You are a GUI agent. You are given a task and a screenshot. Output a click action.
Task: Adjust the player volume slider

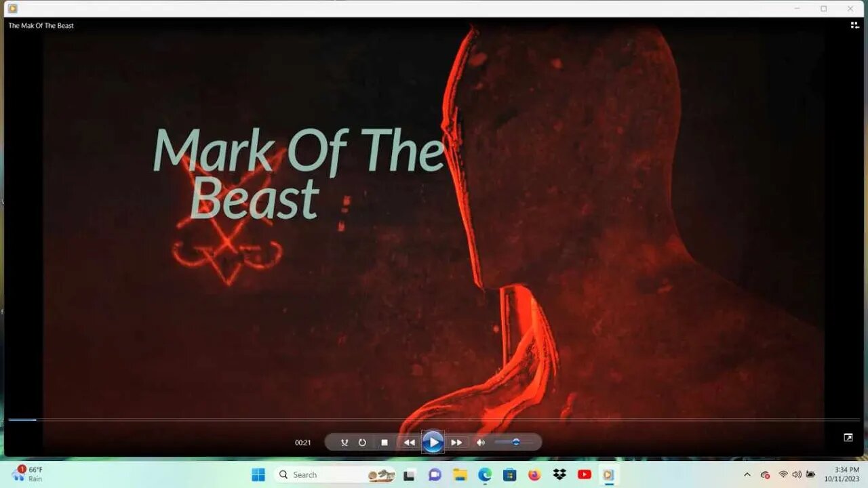[513, 443]
